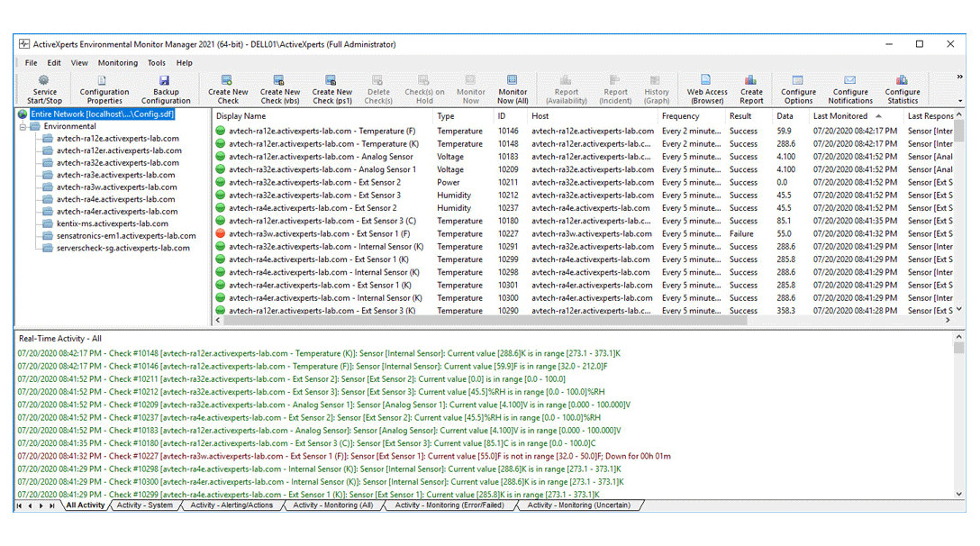The height and width of the screenshot is (546, 980).
Task: Click the red failure status icon for avtech-ra3w
Action: [221, 234]
